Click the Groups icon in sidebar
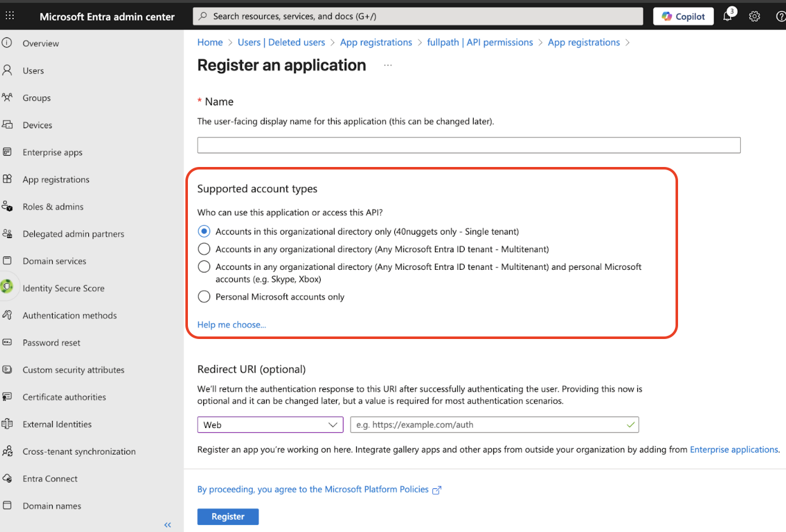The height and width of the screenshot is (532, 786). 8,98
